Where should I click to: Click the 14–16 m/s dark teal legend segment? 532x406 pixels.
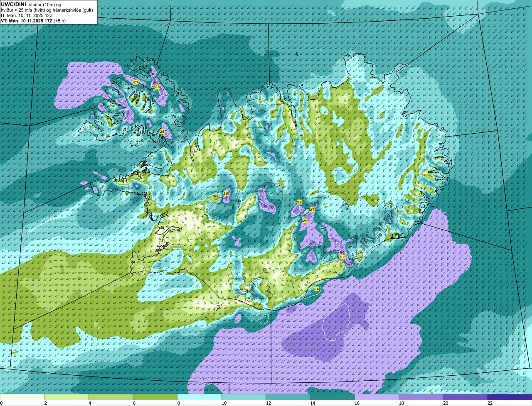(x=332, y=397)
